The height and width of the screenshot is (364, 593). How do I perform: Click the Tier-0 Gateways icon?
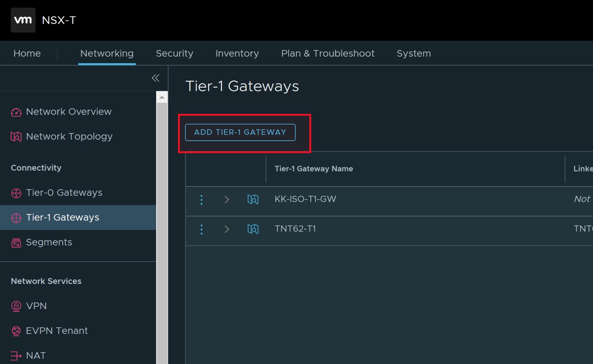tap(16, 193)
